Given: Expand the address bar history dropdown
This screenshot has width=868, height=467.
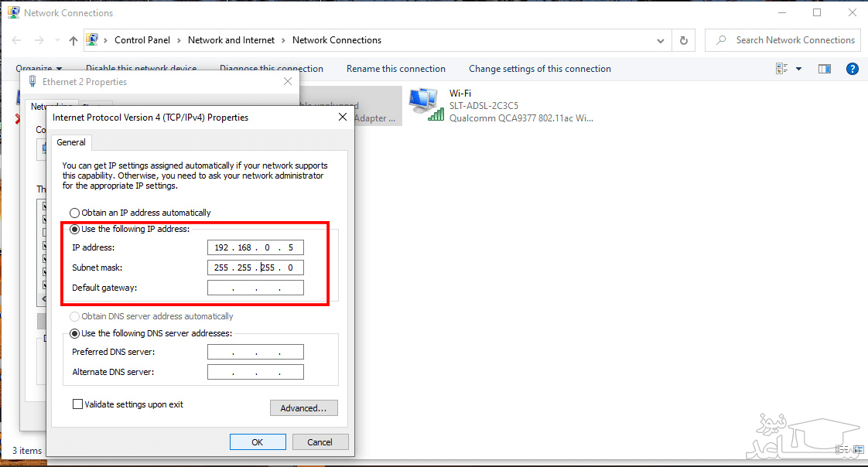Looking at the screenshot, I should pos(660,40).
